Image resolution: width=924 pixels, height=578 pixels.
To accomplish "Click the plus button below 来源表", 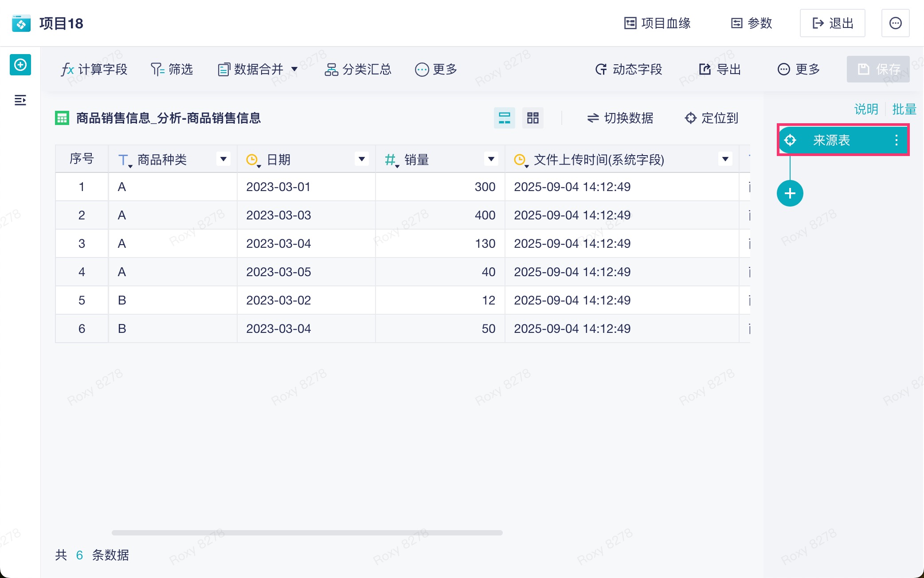I will click(x=790, y=193).
